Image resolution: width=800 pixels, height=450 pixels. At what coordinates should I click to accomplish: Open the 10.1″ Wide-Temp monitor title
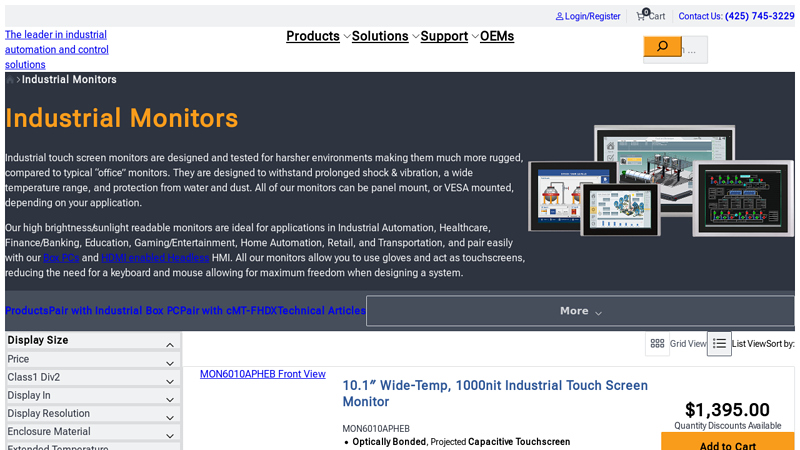[x=495, y=393]
